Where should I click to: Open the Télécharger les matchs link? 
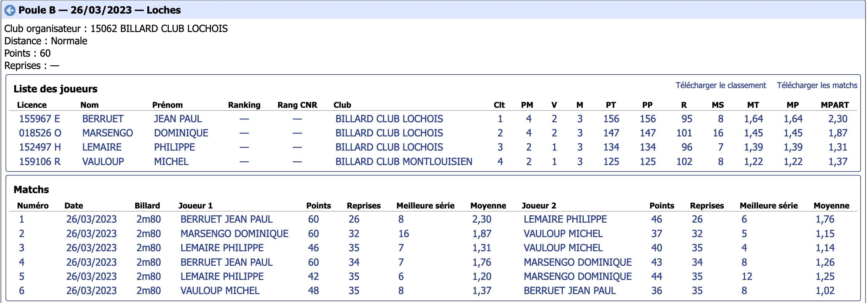pyautogui.click(x=817, y=85)
